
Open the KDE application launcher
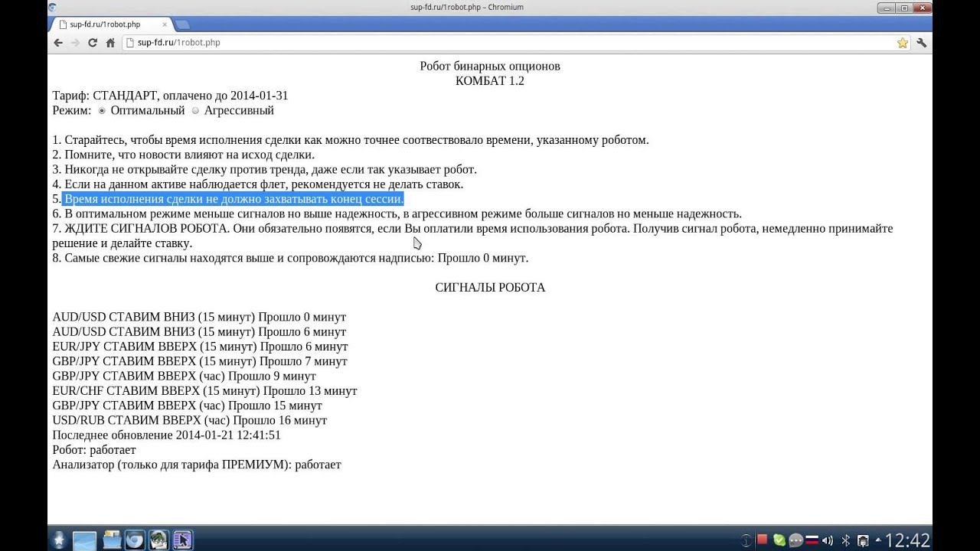point(60,540)
